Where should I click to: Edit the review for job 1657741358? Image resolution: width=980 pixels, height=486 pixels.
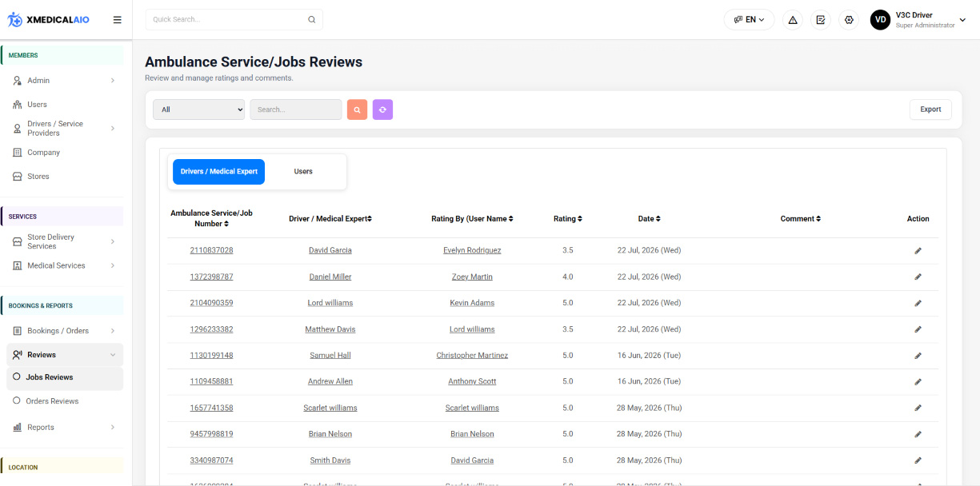point(918,408)
